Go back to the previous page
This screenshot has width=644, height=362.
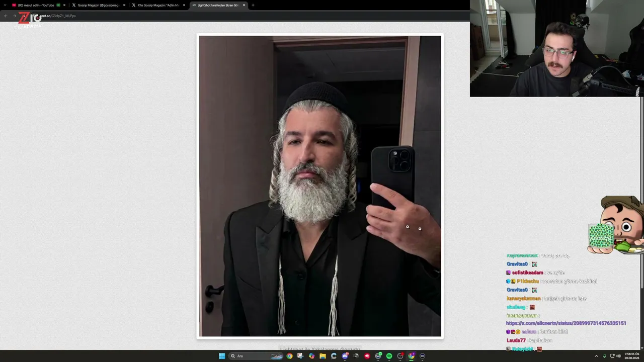tap(6, 16)
